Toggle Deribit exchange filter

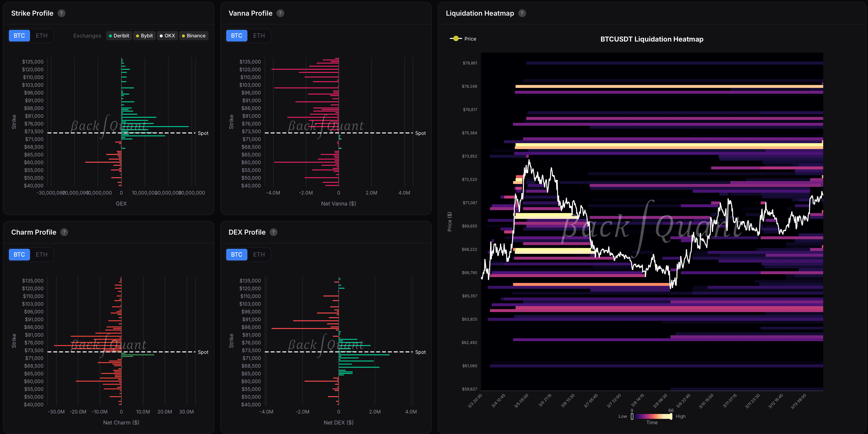click(119, 36)
